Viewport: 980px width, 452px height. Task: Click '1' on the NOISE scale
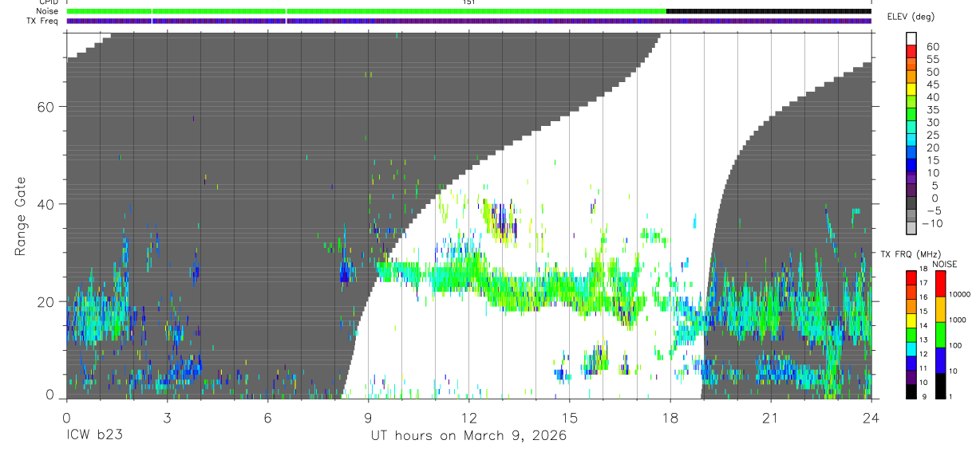point(950,396)
